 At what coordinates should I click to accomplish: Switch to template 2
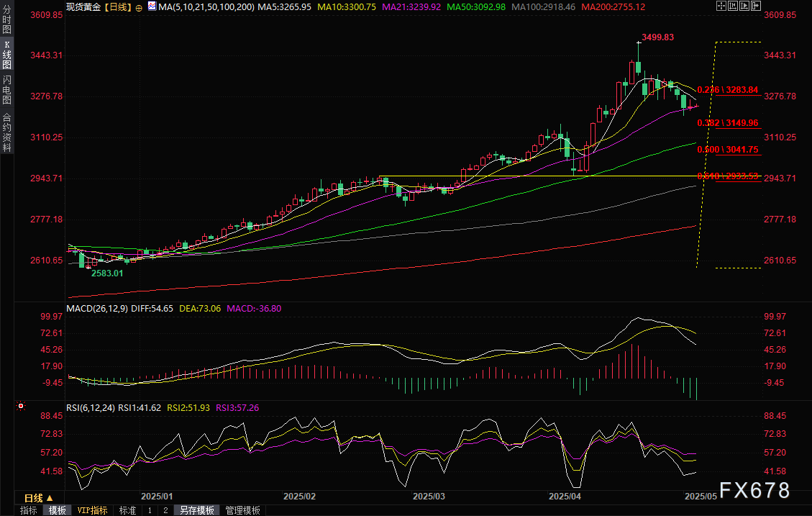point(165,510)
